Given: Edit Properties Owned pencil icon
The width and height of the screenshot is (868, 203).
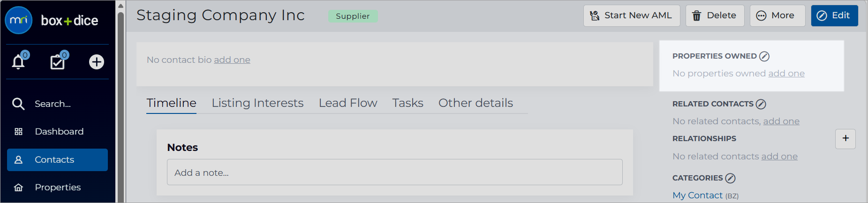Looking at the screenshot, I should coord(764,56).
